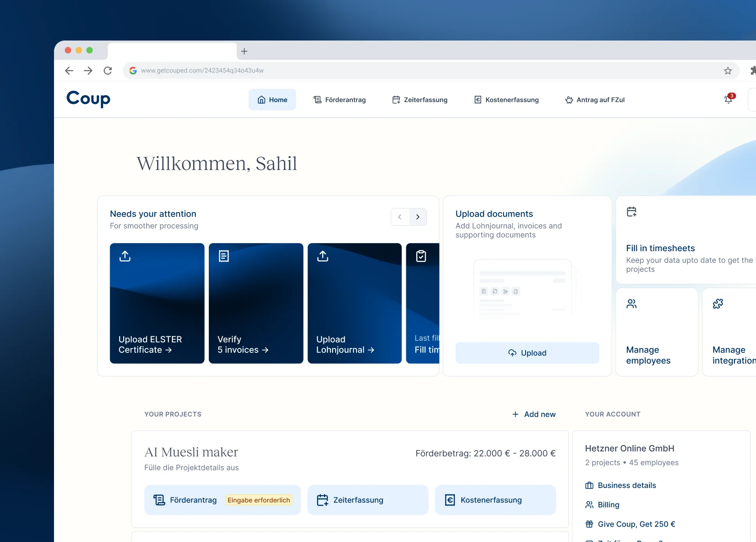The image size is (756, 542).
Task: Click the plus icon beside Add new
Action: [x=516, y=414]
